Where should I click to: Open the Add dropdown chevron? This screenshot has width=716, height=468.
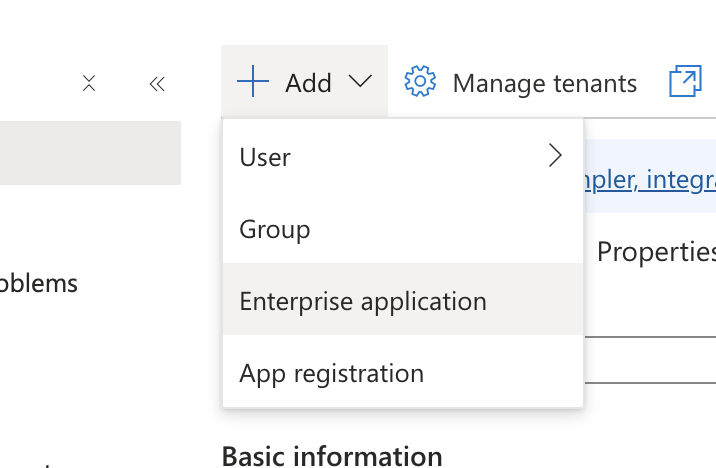tap(360, 82)
